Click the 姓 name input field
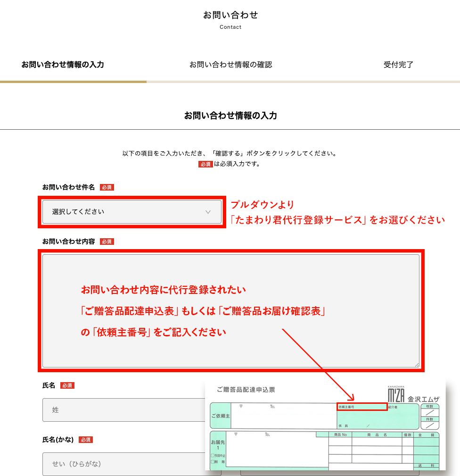 [123, 410]
